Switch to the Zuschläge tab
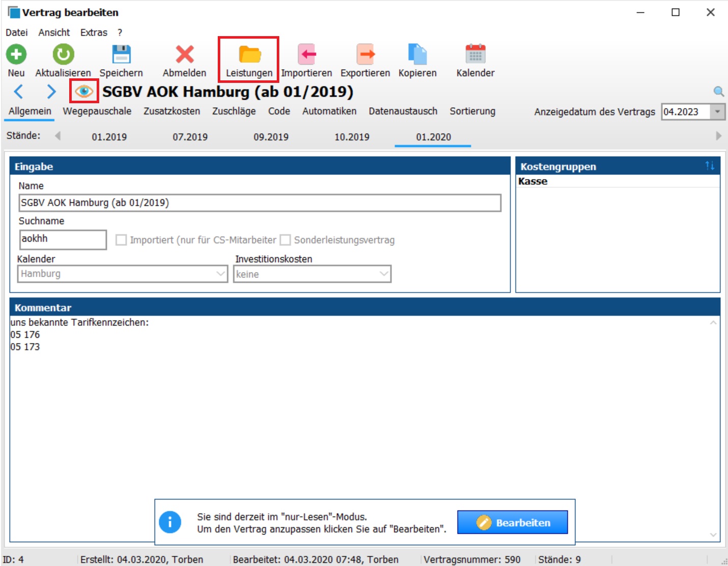 [x=234, y=111]
